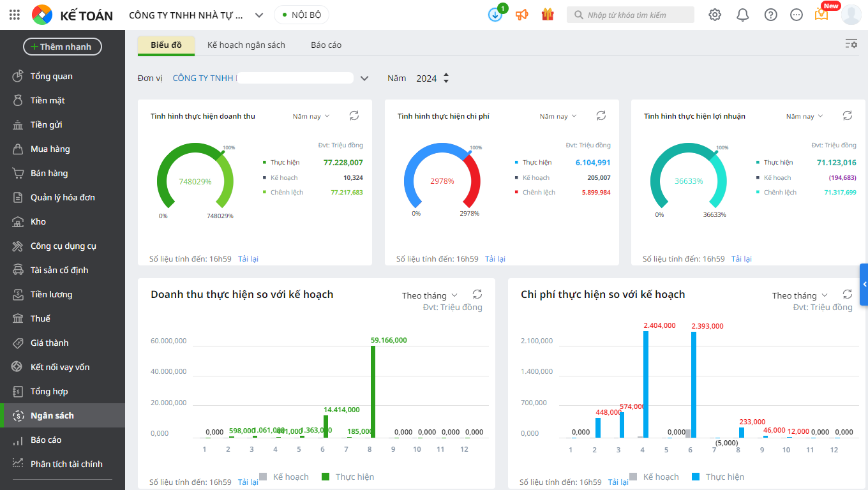Switch to the Biểu đồ tab
This screenshot has height=490, width=868.
166,45
